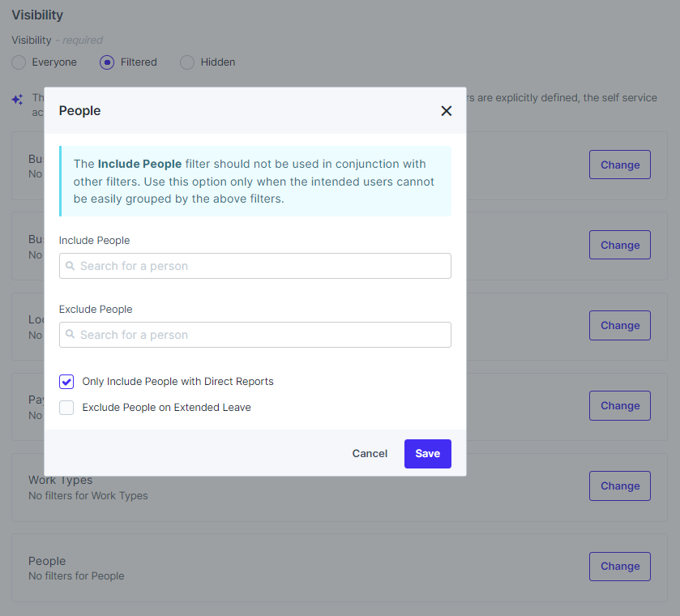Image resolution: width=680 pixels, height=616 pixels.
Task: Enable Exclude People on Extended Leave
Action: [x=66, y=408]
